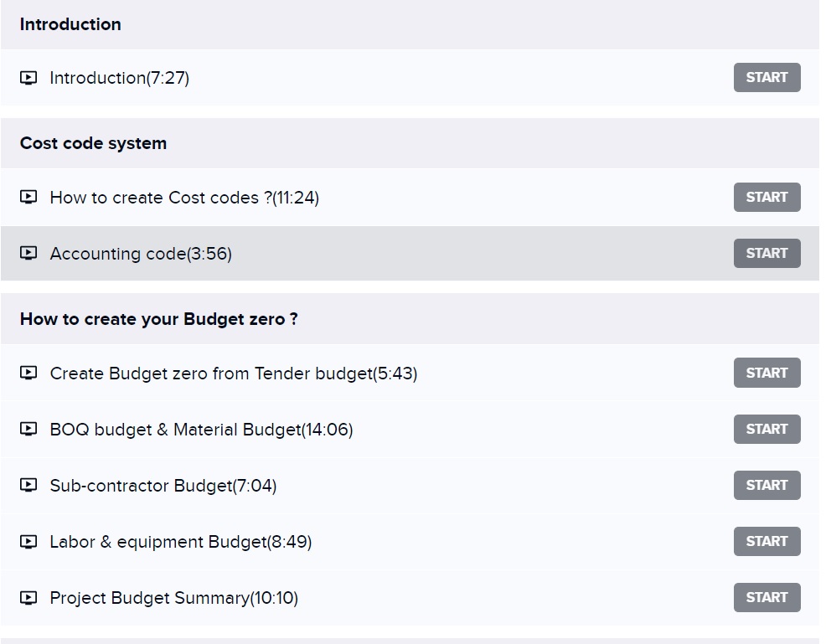The image size is (826, 644).
Task: Start the Project Budget Summary lesson
Action: (767, 597)
